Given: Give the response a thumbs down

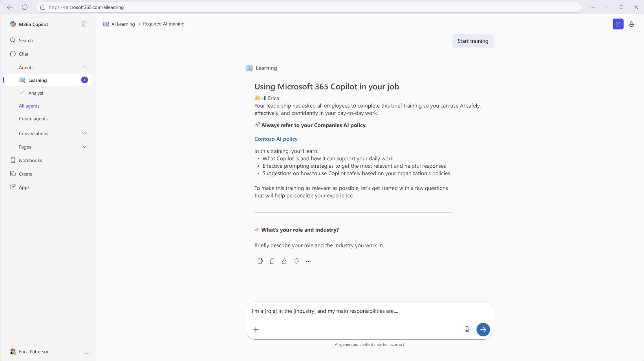Looking at the screenshot, I should coord(296,261).
